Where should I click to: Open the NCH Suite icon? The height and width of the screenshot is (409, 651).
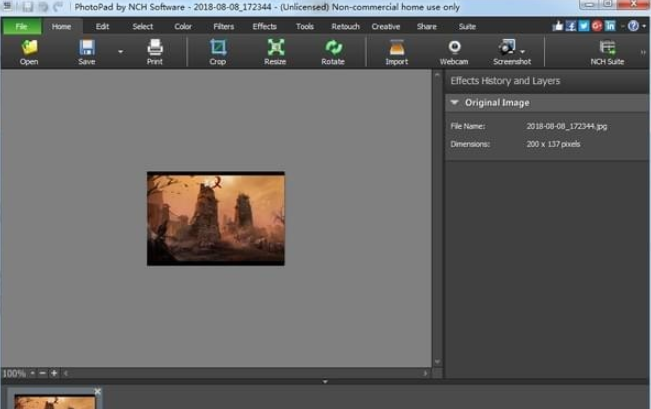pyautogui.click(x=607, y=47)
